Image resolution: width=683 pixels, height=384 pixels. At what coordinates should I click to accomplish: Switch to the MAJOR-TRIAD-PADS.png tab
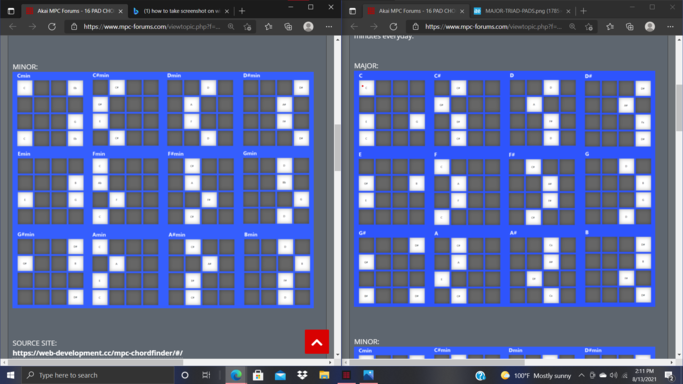(x=522, y=11)
